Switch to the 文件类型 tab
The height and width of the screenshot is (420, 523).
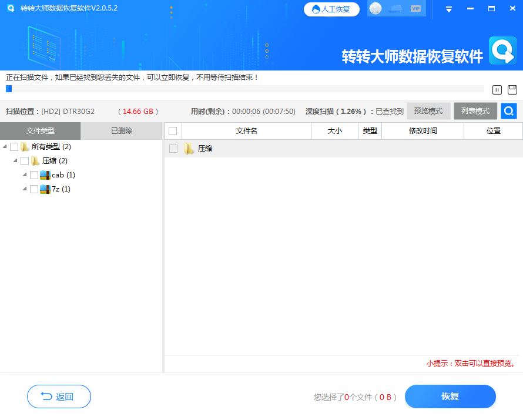click(x=41, y=130)
